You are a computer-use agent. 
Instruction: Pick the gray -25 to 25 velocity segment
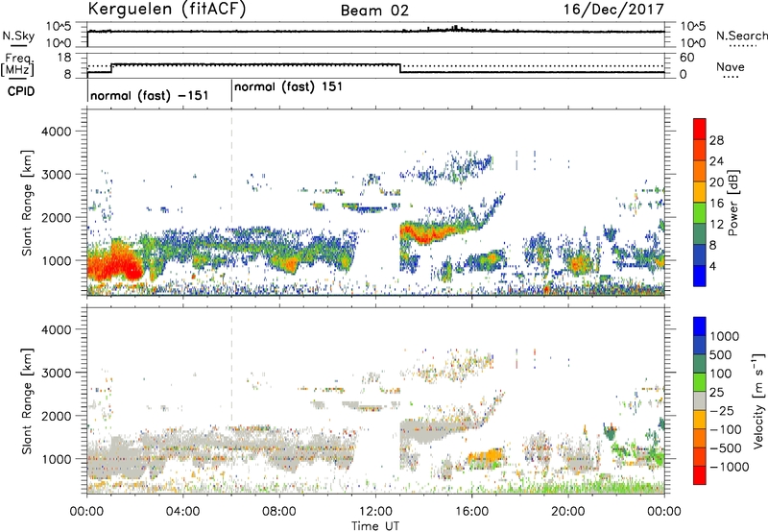click(x=700, y=400)
